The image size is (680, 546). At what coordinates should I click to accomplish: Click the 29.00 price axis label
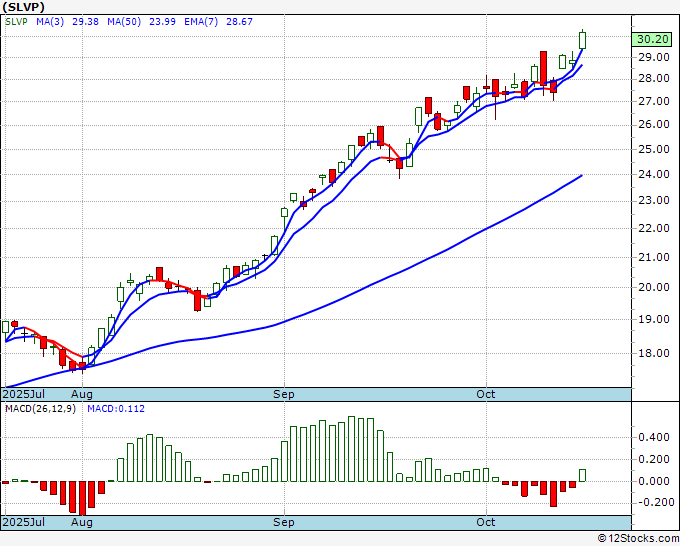pyautogui.click(x=654, y=57)
